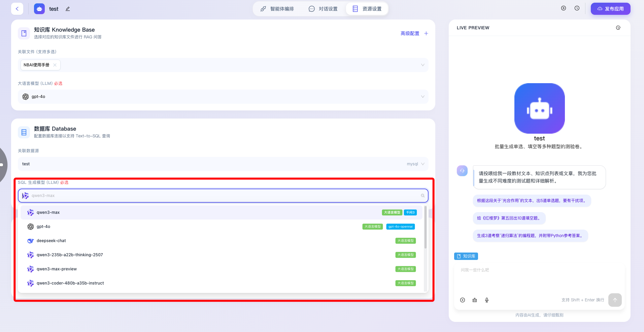The width and height of the screenshot is (644, 332).
Task: Click the clear chat broom icon
Action: (x=475, y=300)
